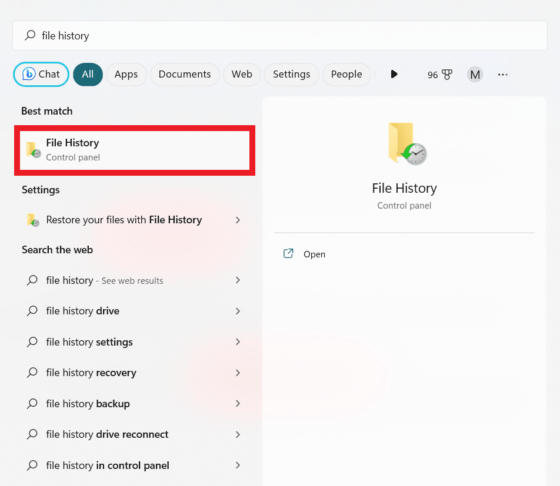Screen dimensions: 560x486
Task: Expand chevron for "file history backup"
Action: tap(238, 404)
